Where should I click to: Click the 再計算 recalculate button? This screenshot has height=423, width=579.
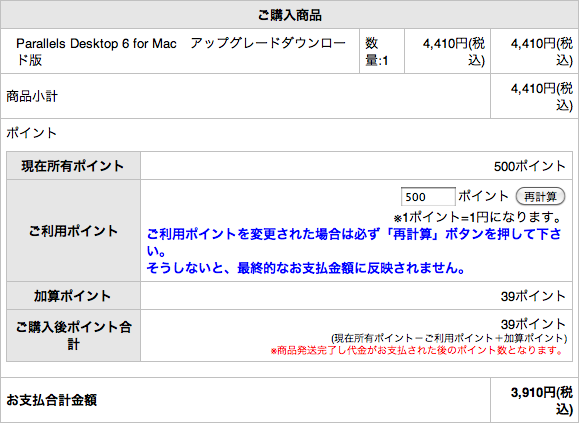coord(540,196)
